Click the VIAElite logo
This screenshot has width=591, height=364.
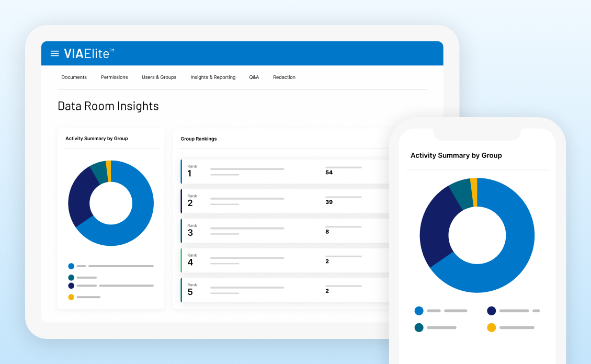point(87,53)
